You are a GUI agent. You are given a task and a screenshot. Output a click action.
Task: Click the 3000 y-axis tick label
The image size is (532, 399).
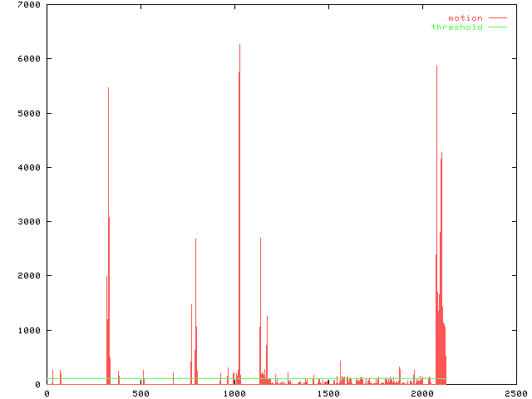(x=28, y=222)
